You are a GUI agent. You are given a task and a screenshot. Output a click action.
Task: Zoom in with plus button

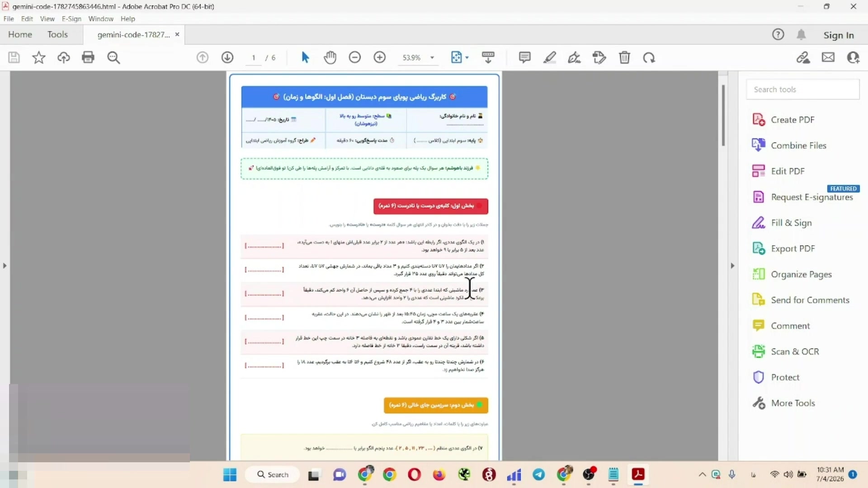(380, 57)
